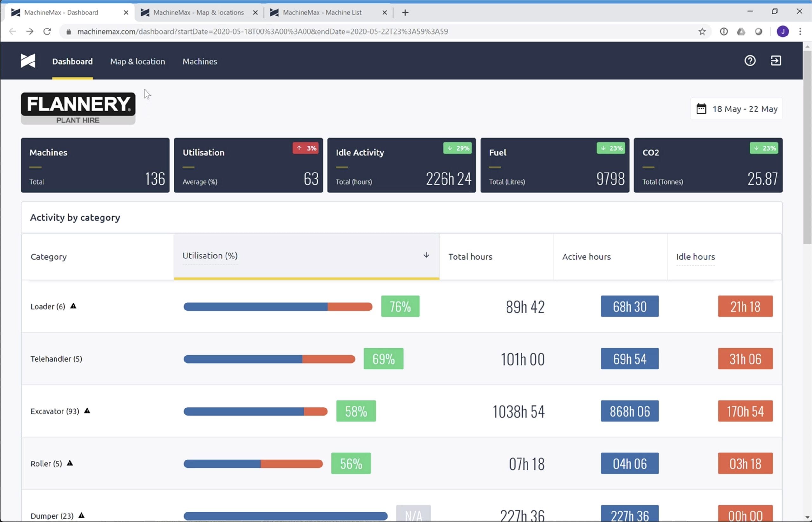Click the Telehandler (5) category row
The height and width of the screenshot is (522, 812).
click(56, 359)
